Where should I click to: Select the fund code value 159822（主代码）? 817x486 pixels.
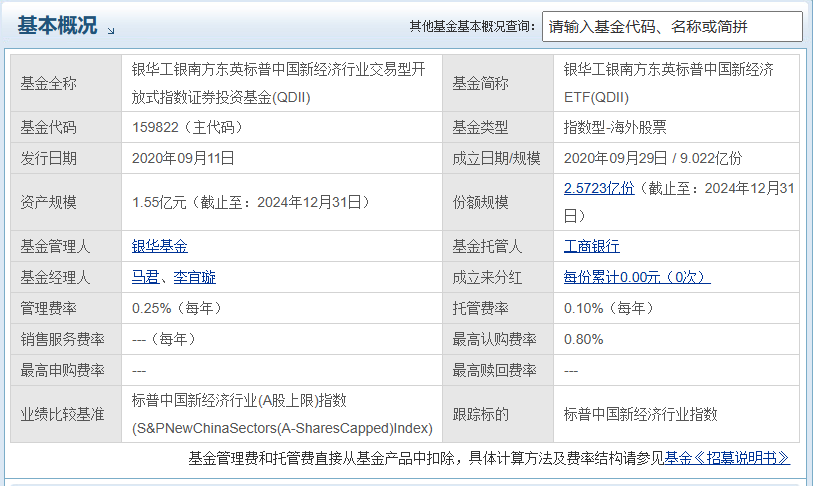pyautogui.click(x=187, y=127)
